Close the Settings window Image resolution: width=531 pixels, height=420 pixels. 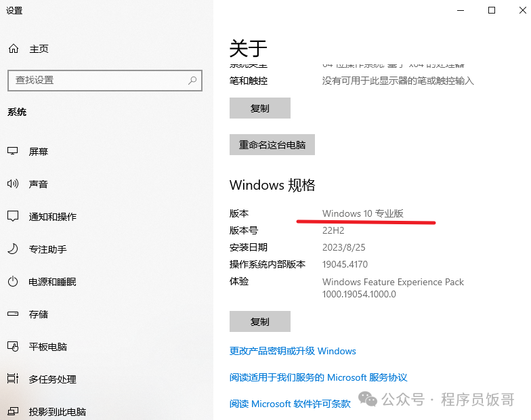coord(523,10)
